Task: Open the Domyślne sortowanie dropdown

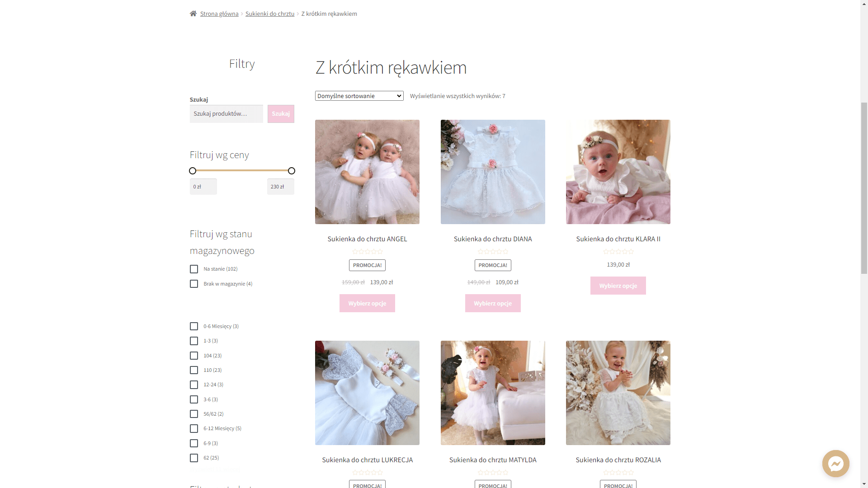Action: (359, 96)
